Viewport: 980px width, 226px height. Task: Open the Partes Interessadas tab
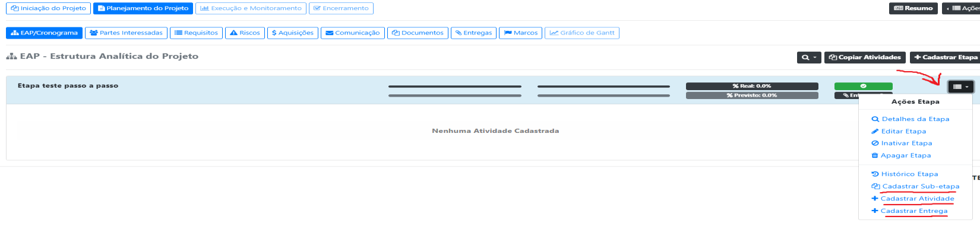[126, 33]
